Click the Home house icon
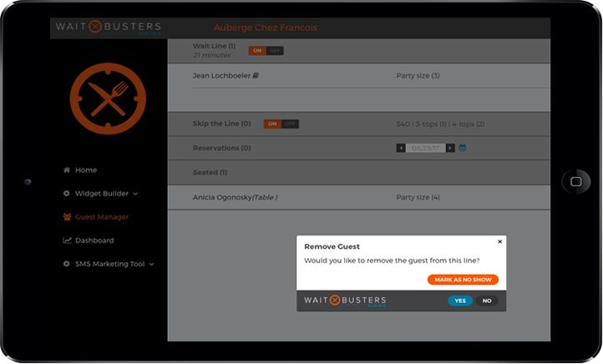603x364 pixels. point(67,169)
